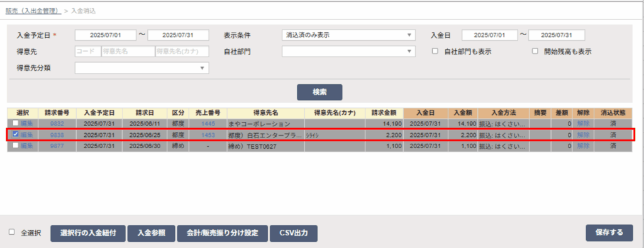The width and height of the screenshot is (644, 248).
Task: Open invoice number 9832 link
Action: (57, 124)
